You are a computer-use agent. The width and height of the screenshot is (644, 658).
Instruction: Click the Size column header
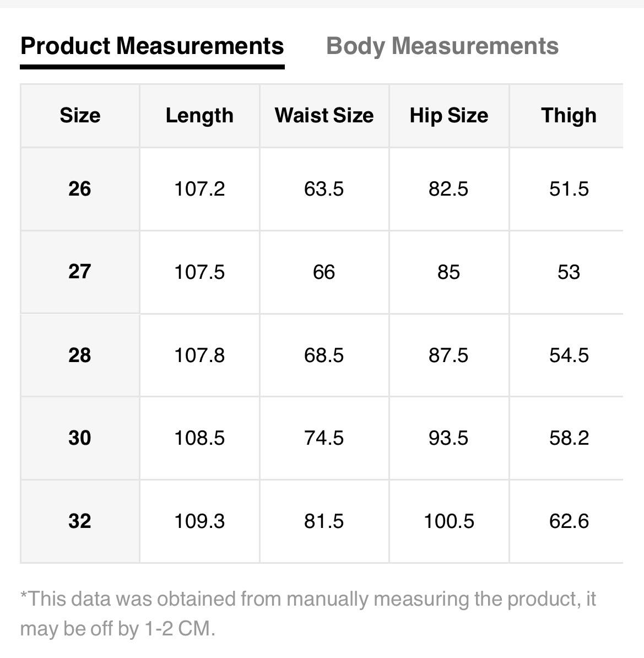[x=80, y=115]
